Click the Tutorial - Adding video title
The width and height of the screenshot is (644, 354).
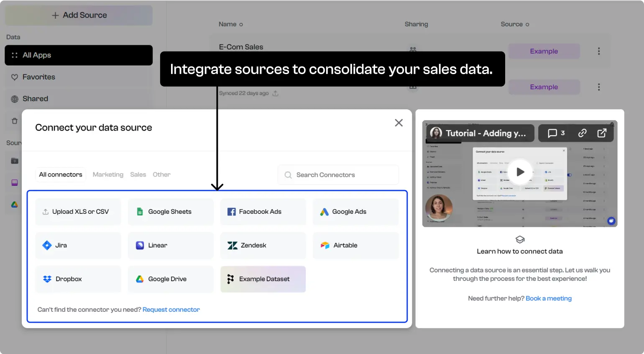click(x=486, y=133)
